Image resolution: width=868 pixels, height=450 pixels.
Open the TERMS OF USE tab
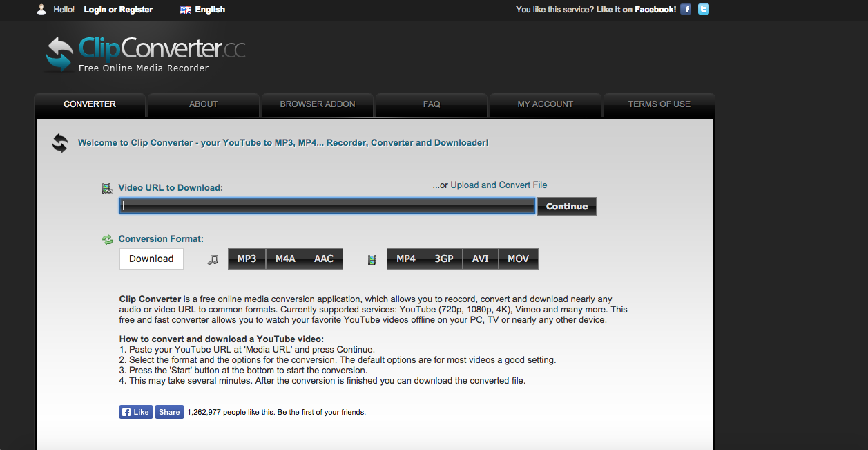coord(659,104)
